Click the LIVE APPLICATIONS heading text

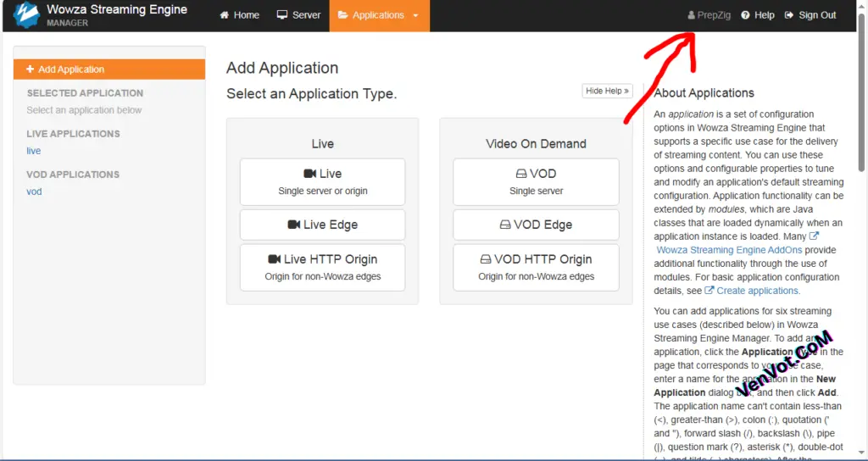pyautogui.click(x=73, y=133)
